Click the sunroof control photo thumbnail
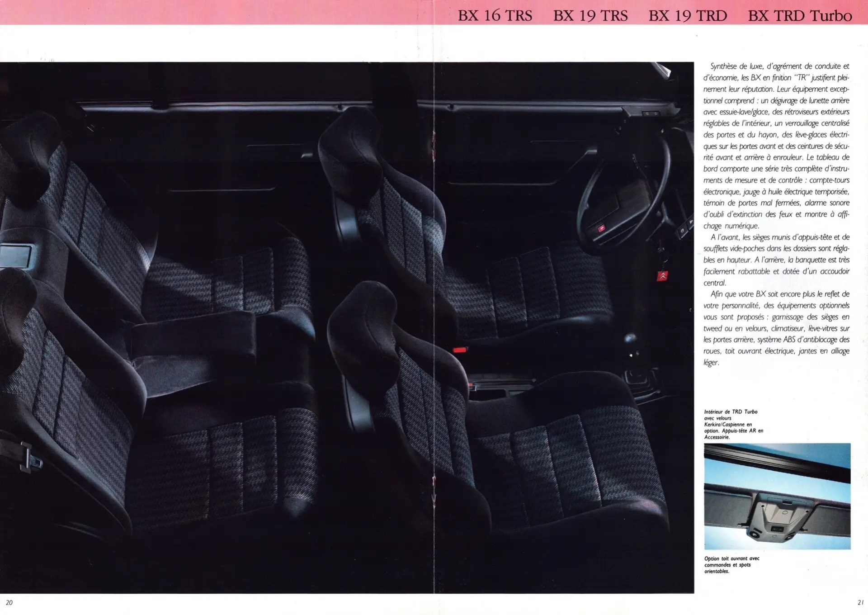 (777, 496)
